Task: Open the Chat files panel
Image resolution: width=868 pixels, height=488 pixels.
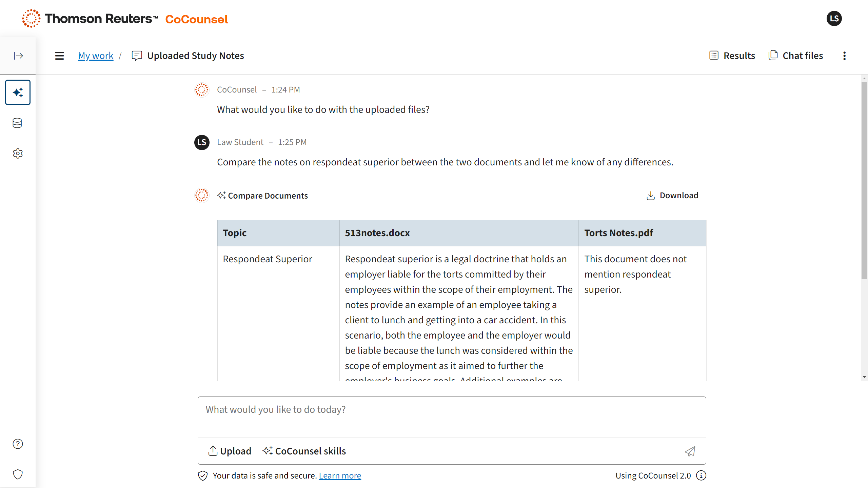Action: click(796, 56)
